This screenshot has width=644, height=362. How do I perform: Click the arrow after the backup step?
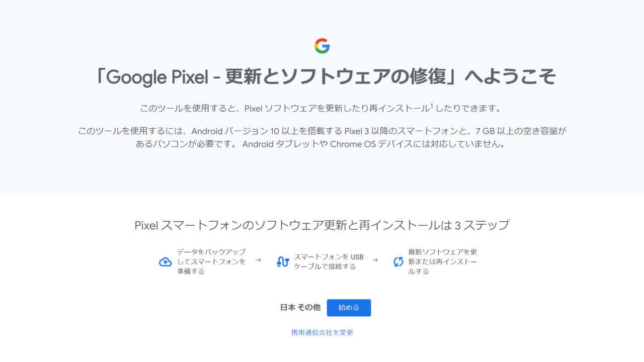click(x=258, y=260)
